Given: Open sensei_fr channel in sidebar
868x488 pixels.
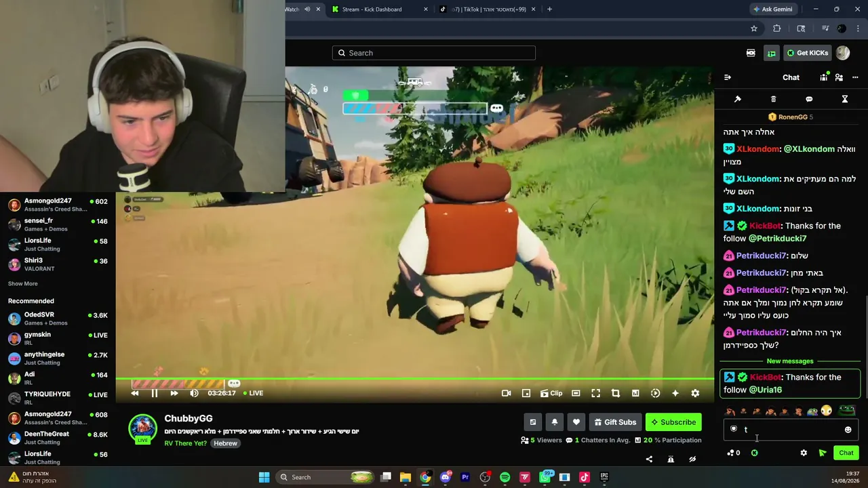Looking at the screenshot, I should click(57, 224).
